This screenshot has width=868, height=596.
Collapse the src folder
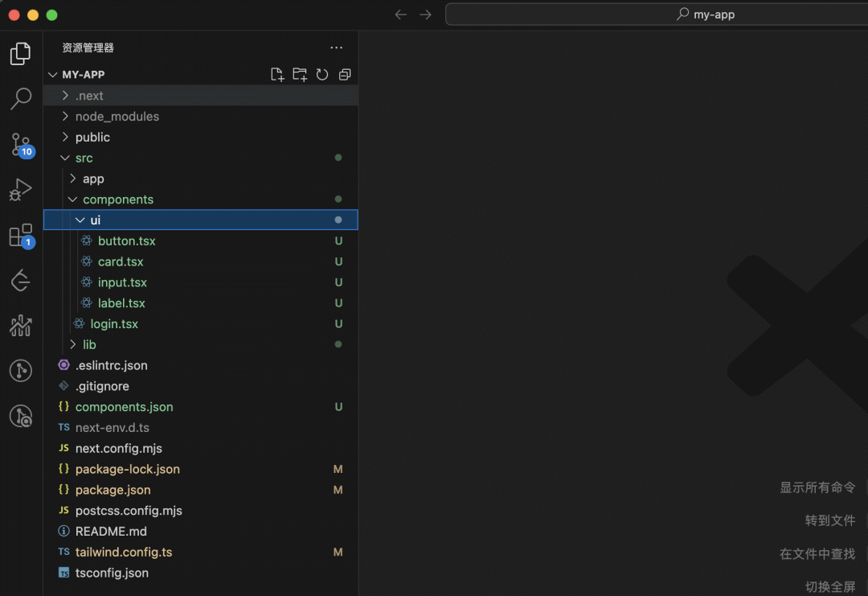tap(200, 158)
